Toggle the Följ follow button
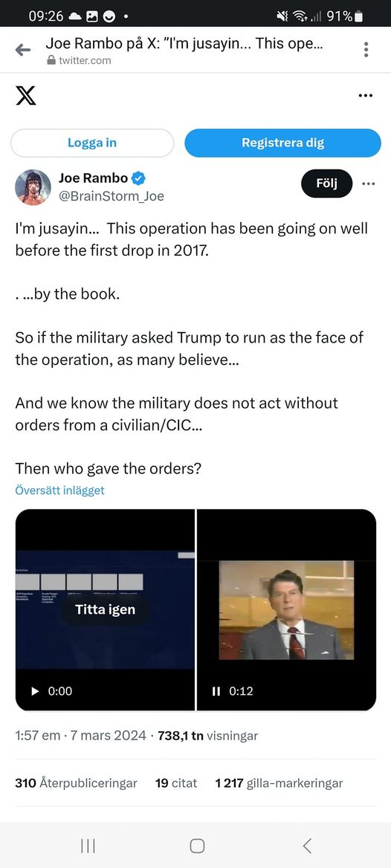391x868 pixels. pos(327,184)
